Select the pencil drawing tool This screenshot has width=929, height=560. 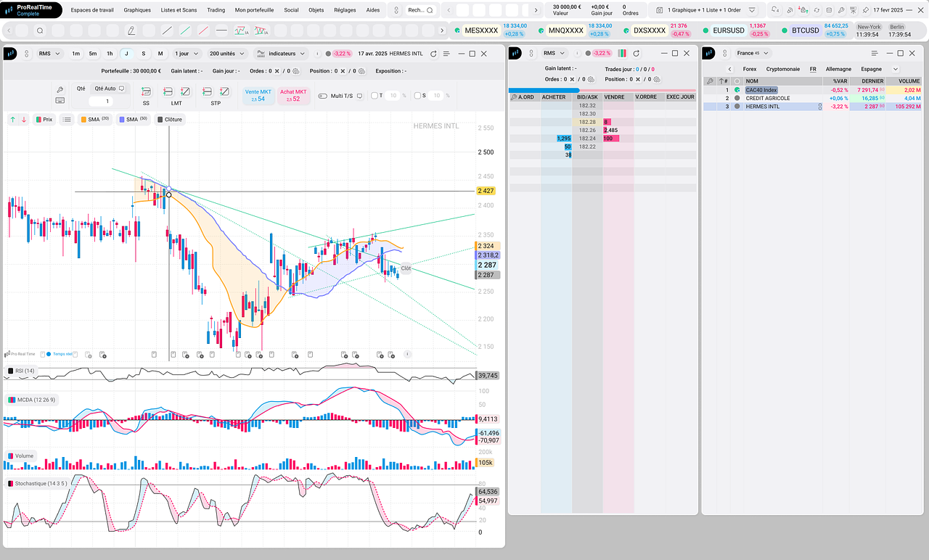131,30
